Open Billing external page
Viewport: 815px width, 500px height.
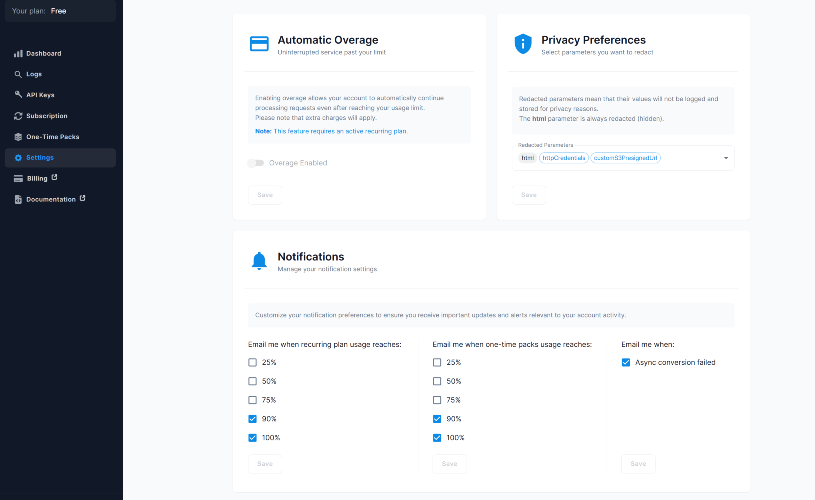pos(60,178)
